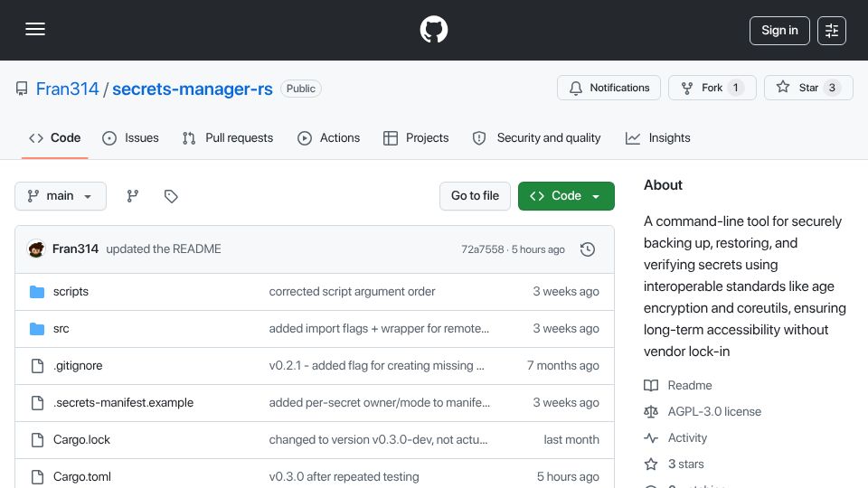Viewport: 868px width, 488px height.
Task: Click the About heading
Action: [663, 184]
